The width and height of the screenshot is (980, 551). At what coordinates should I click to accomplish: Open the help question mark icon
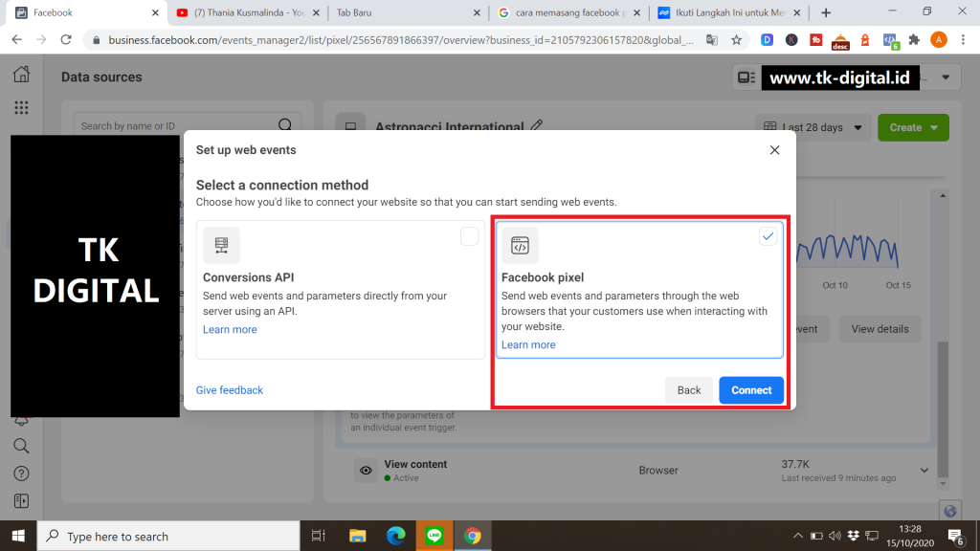pyautogui.click(x=21, y=474)
